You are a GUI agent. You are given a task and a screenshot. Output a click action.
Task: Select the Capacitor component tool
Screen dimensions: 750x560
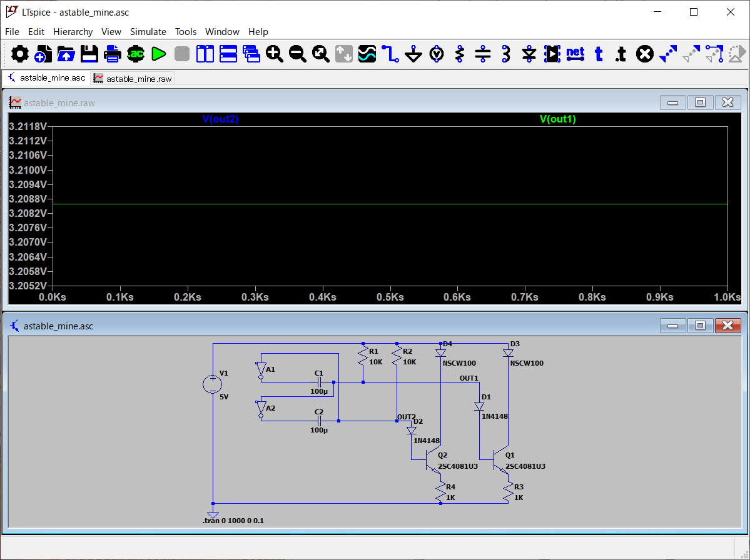point(483,54)
